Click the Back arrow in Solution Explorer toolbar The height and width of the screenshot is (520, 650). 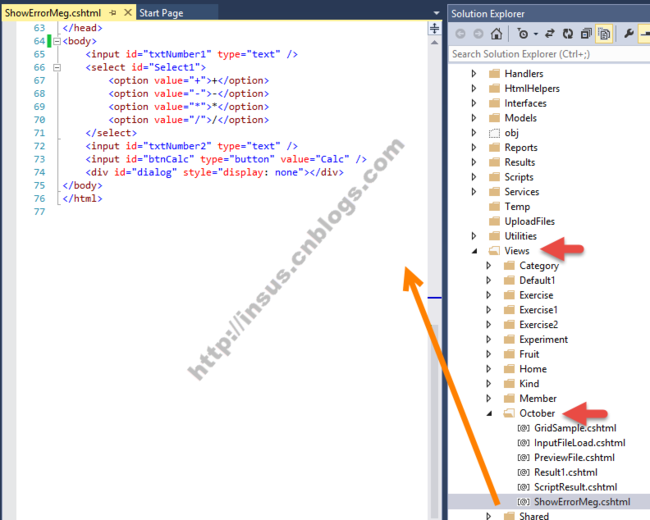pyautogui.click(x=460, y=34)
